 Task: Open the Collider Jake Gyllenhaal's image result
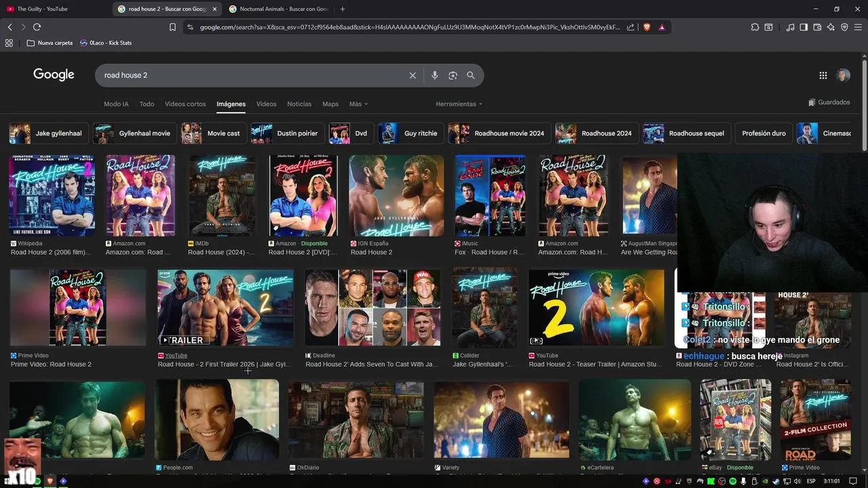(x=484, y=308)
